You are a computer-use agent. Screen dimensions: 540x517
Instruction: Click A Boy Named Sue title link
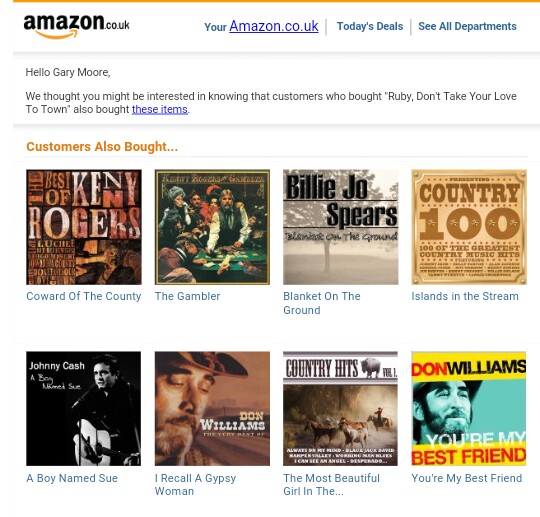(72, 478)
